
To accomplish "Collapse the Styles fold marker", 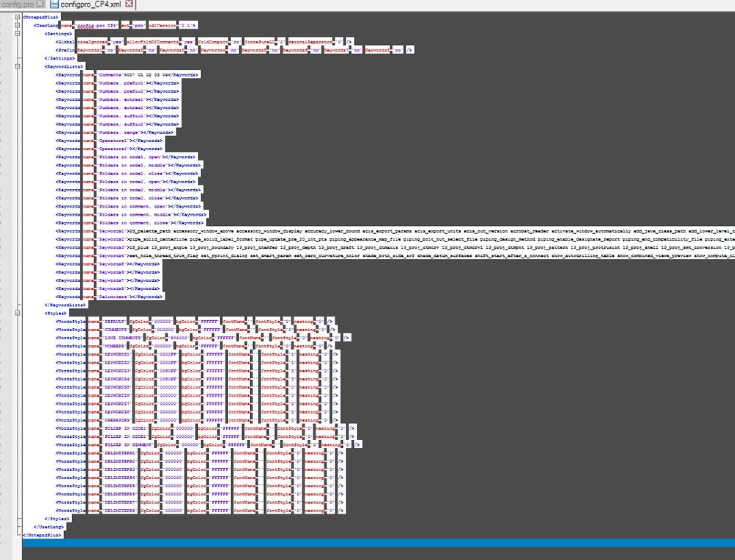I will 18,313.
